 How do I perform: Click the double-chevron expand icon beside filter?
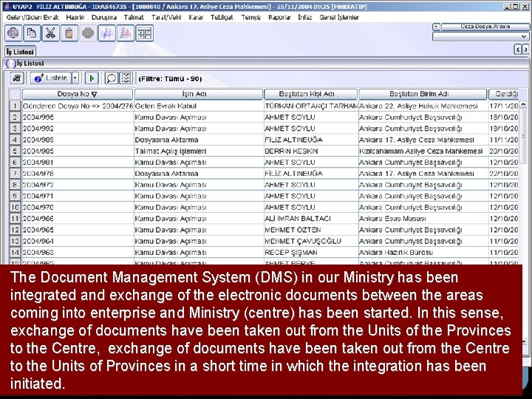point(126,78)
